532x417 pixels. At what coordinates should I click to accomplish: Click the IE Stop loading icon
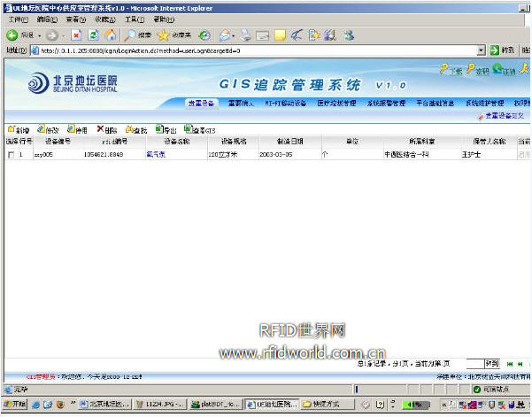pos(77,35)
